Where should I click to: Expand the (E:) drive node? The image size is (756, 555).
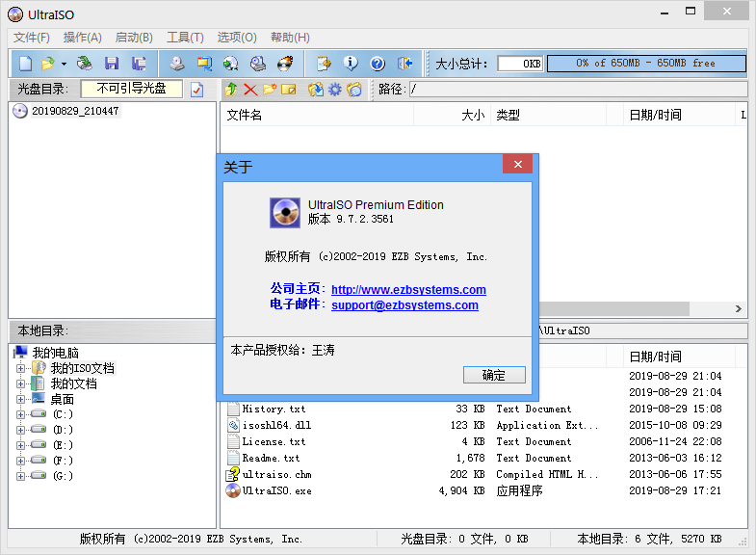20,445
